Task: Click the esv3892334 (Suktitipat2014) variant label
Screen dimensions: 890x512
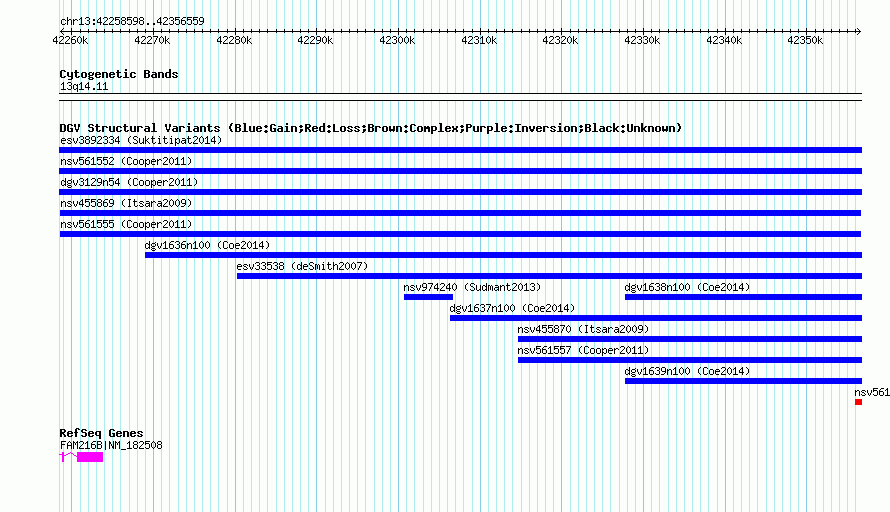Action: click(x=141, y=140)
